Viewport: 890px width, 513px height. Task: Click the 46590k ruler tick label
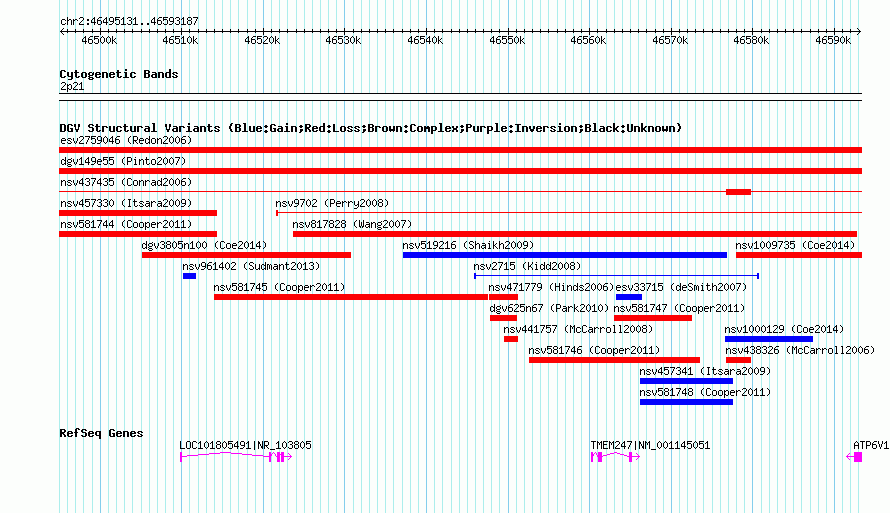833,40
